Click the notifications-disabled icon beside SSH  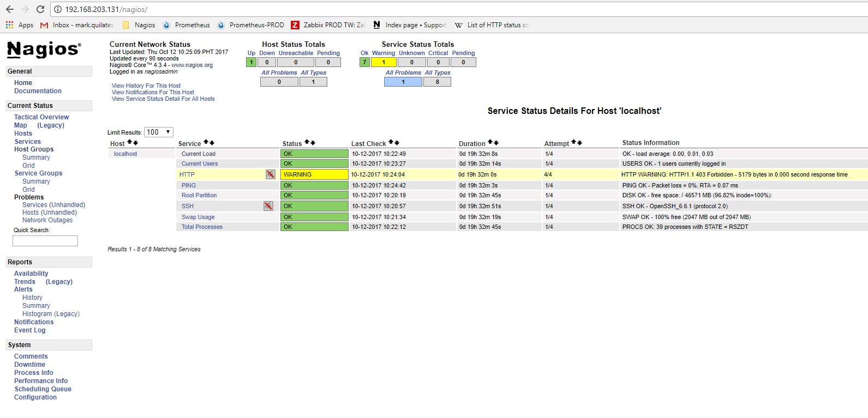(x=268, y=206)
